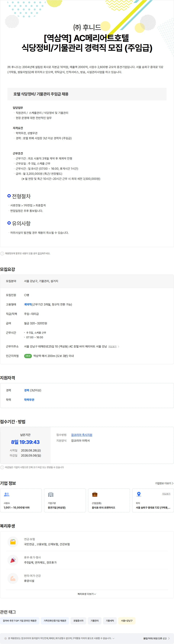Open 지도보기 in the 위치 card

[166, 494]
